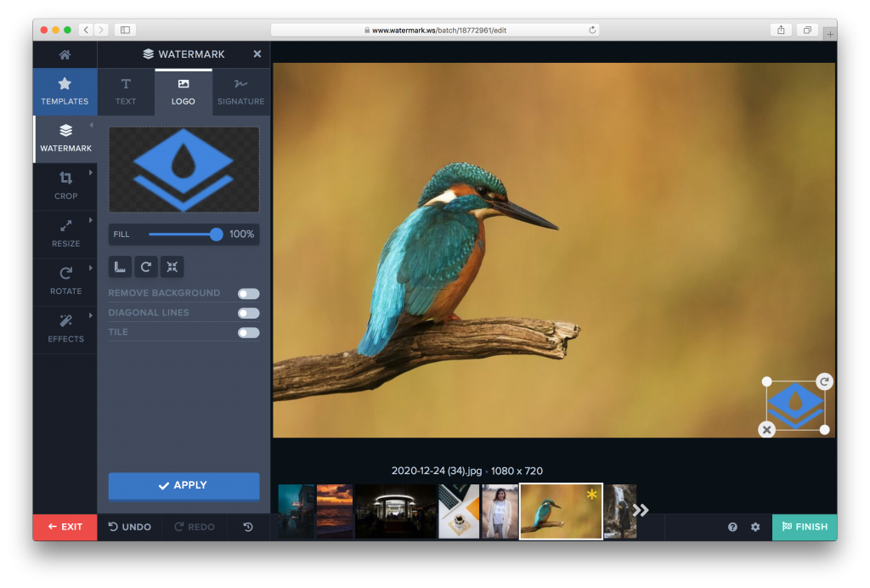Image resolution: width=870 pixels, height=588 pixels.
Task: Toggle Diagonal Lines switch
Action: [249, 313]
